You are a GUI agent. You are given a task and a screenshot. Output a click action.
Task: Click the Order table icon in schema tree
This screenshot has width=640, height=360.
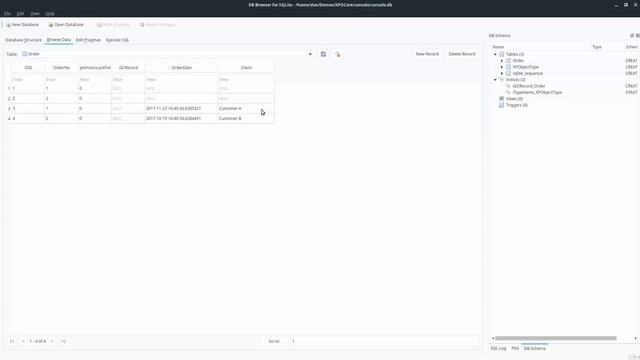pos(508,60)
